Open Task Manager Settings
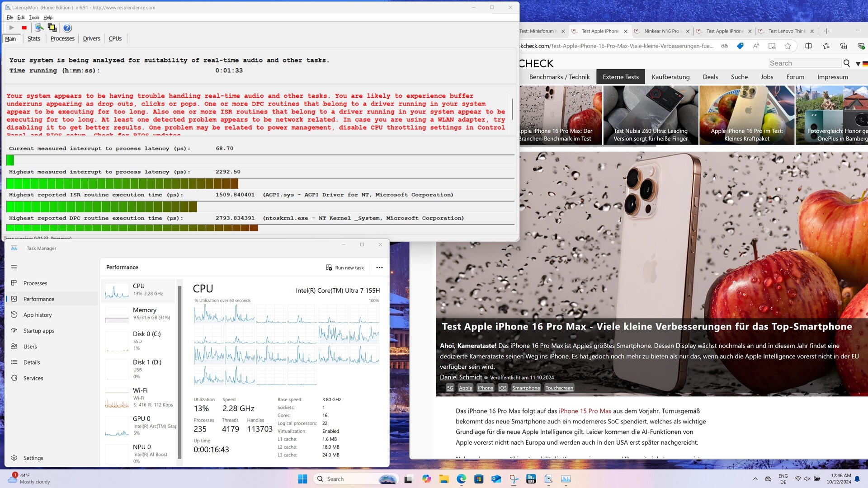Screen dimensions: 868x488 coord(33,458)
